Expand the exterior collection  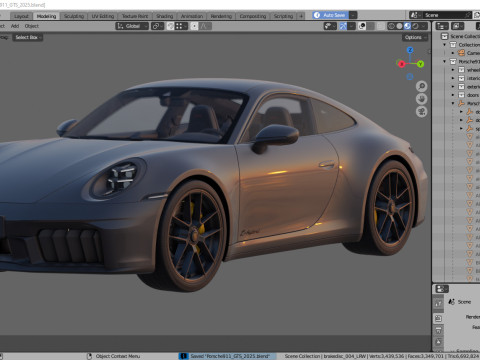point(453,87)
